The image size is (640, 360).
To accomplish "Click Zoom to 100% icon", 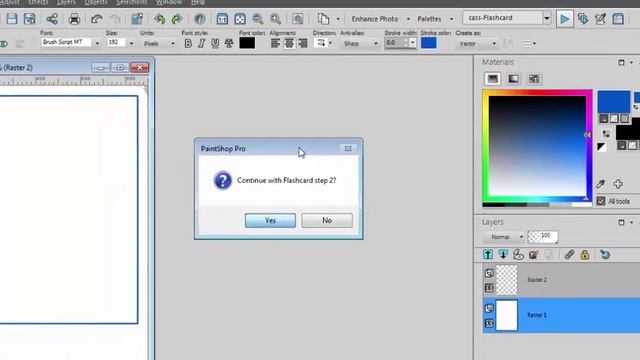I will click(222, 19).
